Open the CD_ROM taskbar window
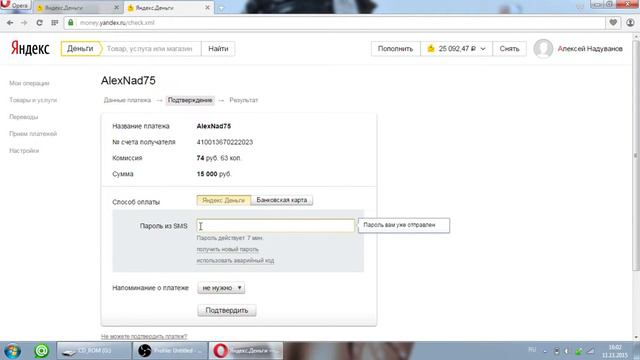 tap(94, 351)
